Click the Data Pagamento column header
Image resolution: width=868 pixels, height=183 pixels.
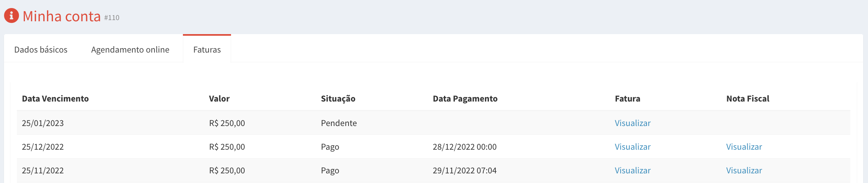click(465, 99)
